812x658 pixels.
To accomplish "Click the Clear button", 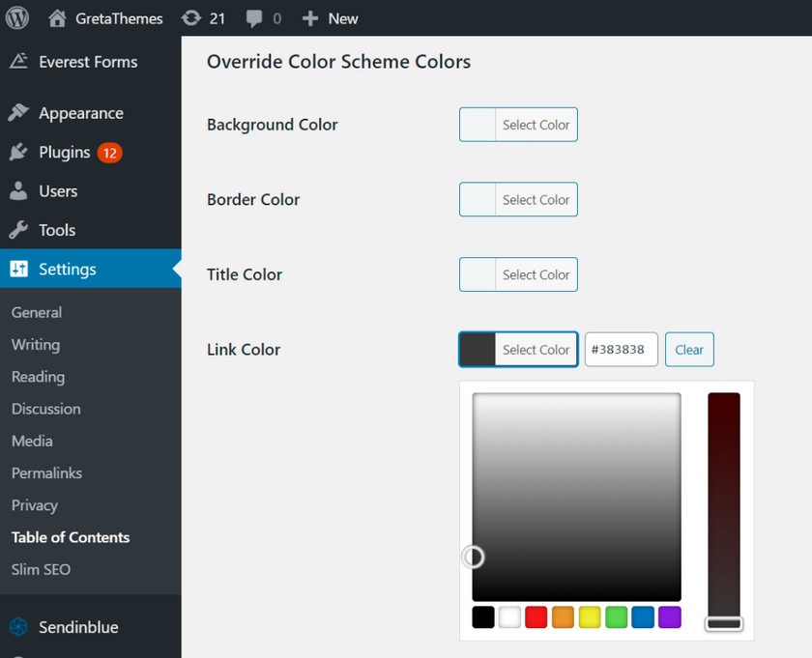I will pyautogui.click(x=689, y=350).
